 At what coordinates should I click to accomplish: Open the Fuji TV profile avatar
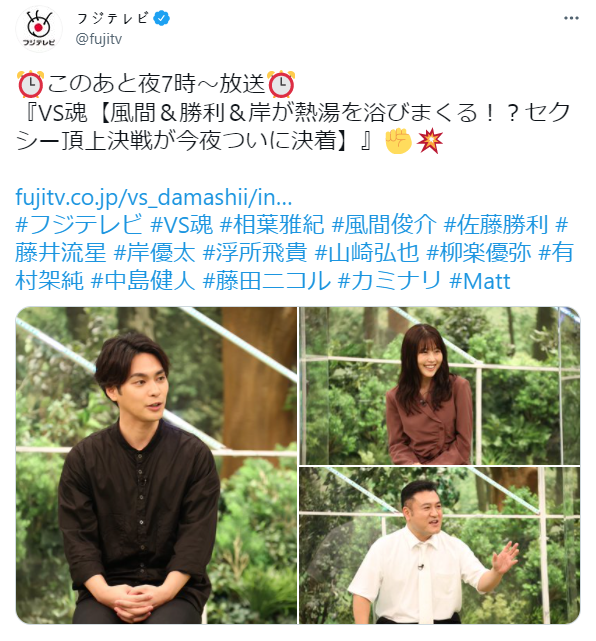[39, 29]
